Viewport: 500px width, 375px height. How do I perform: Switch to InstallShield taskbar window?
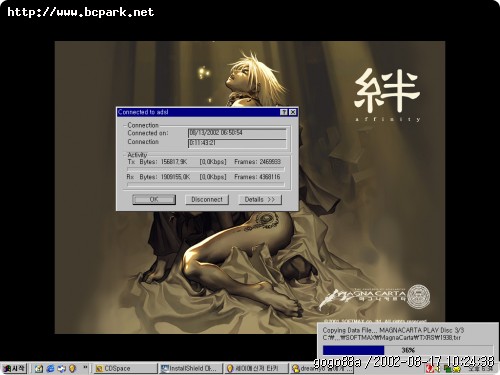point(190,368)
